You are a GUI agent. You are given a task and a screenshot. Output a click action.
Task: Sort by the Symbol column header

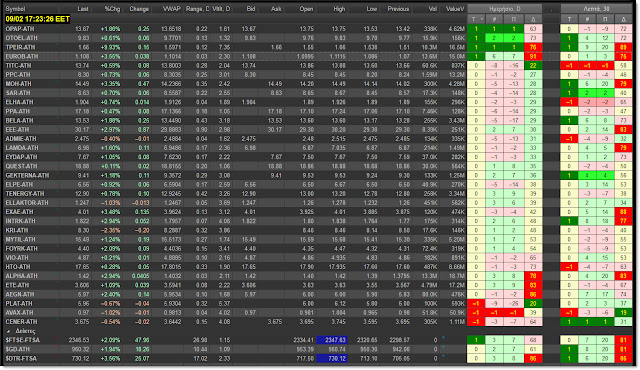point(15,9)
